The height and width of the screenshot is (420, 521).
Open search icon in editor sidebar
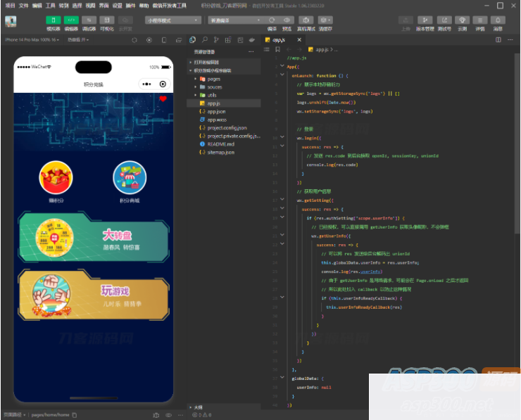point(204,40)
